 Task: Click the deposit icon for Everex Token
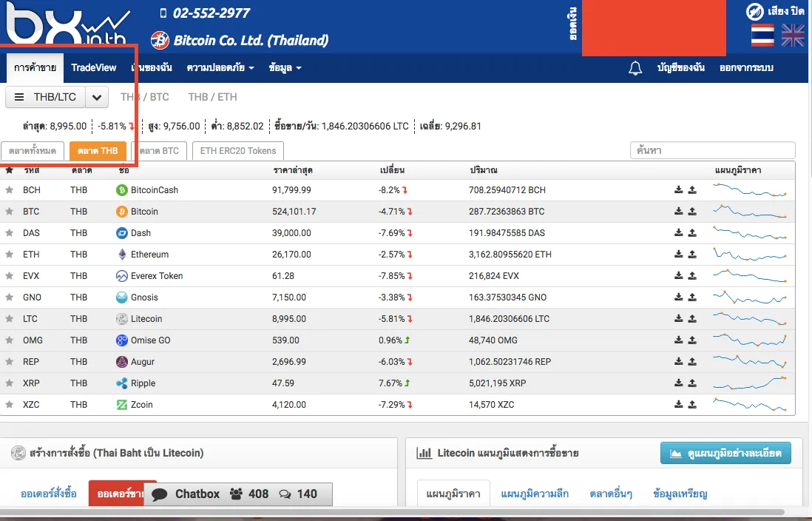pos(678,276)
